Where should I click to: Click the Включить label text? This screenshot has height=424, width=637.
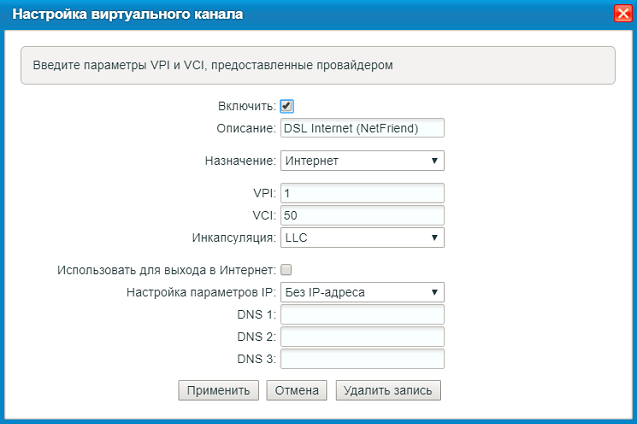[246, 106]
